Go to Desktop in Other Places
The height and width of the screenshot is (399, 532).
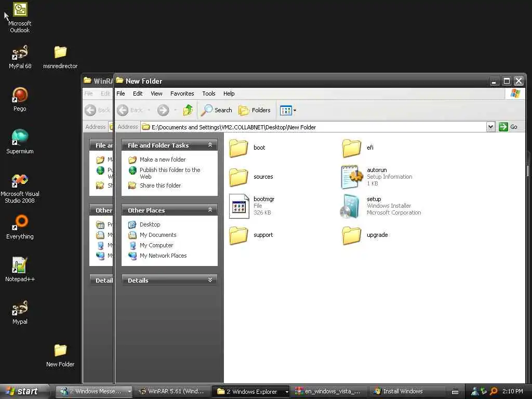(144, 224)
